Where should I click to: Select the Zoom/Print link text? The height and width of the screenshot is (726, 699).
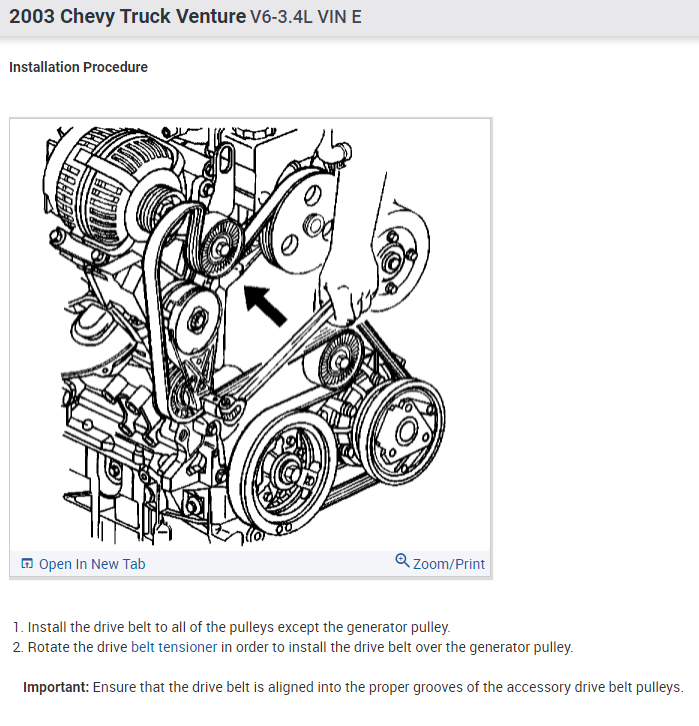tap(449, 564)
